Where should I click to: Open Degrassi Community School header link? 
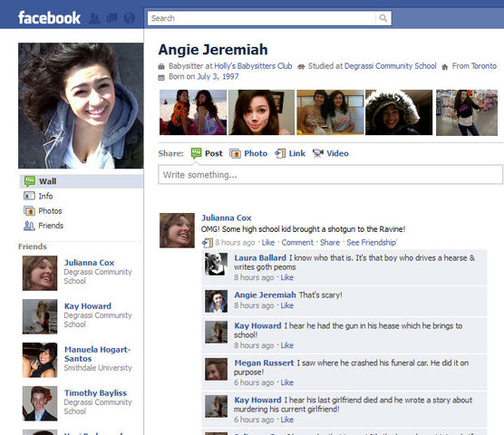pos(390,66)
